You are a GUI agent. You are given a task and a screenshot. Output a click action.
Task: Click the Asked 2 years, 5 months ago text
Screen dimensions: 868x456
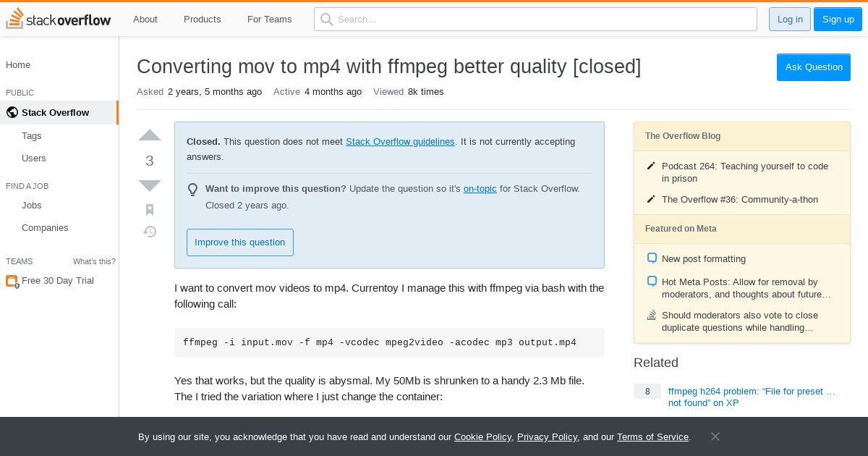(200, 92)
